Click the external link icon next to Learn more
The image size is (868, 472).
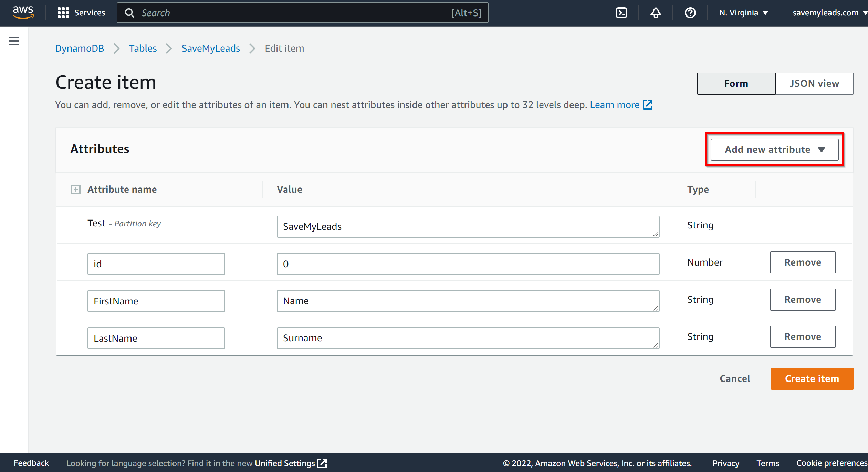coord(648,105)
